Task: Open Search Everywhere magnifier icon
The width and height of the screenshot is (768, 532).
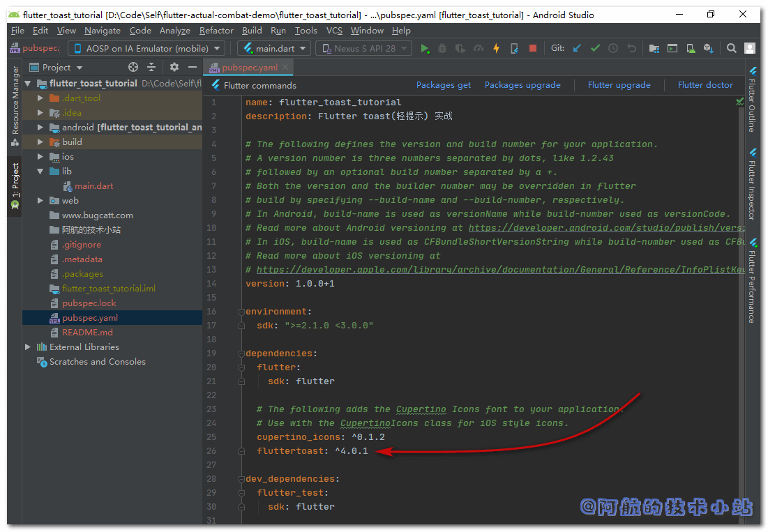Action: coord(731,48)
